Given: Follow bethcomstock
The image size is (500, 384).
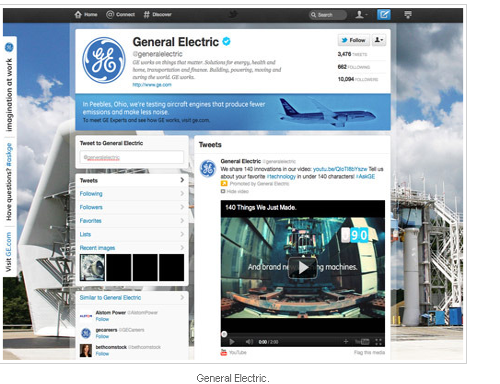Looking at the screenshot, I should pos(102,354).
